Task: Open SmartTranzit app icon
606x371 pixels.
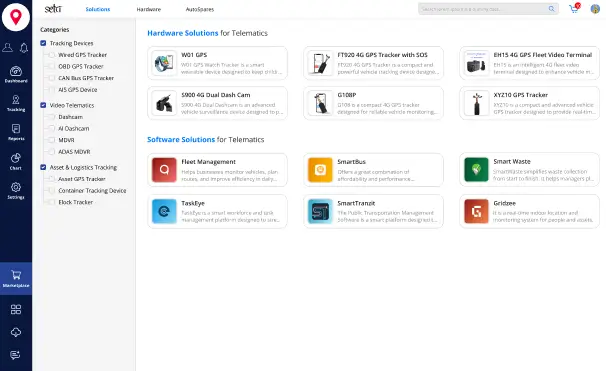Action: (320, 211)
